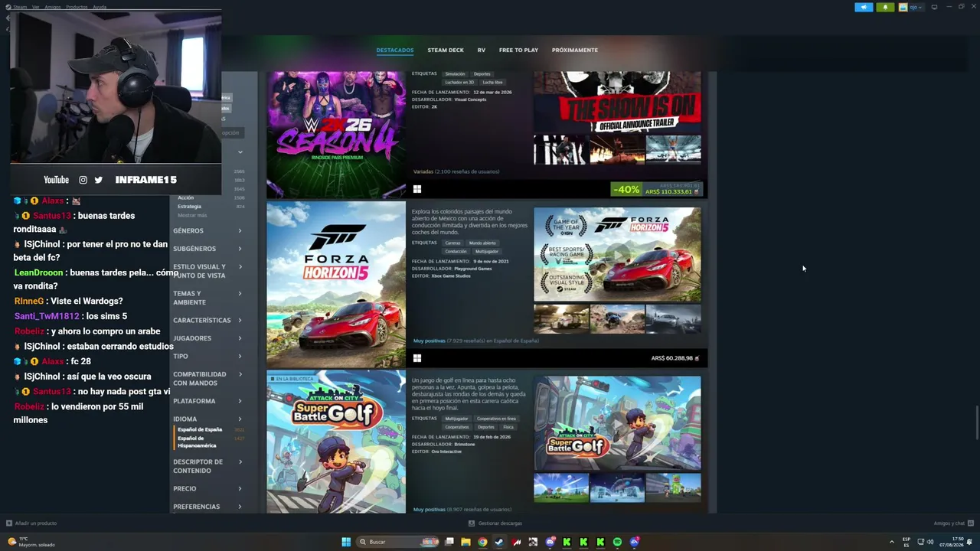Open the Steam menu in the title bar
The height and width of the screenshot is (551, 980).
pyautogui.click(x=20, y=7)
